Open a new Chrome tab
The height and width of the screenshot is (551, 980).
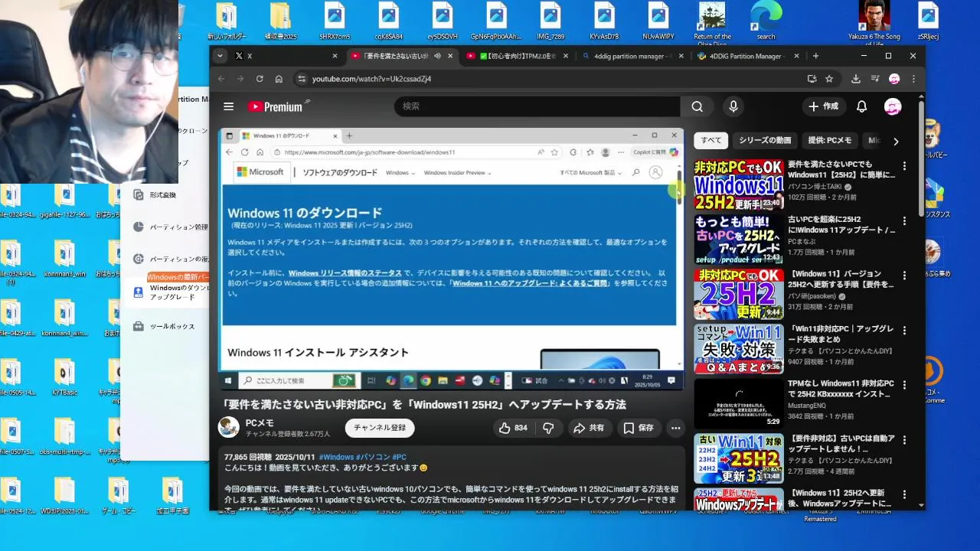(x=815, y=56)
